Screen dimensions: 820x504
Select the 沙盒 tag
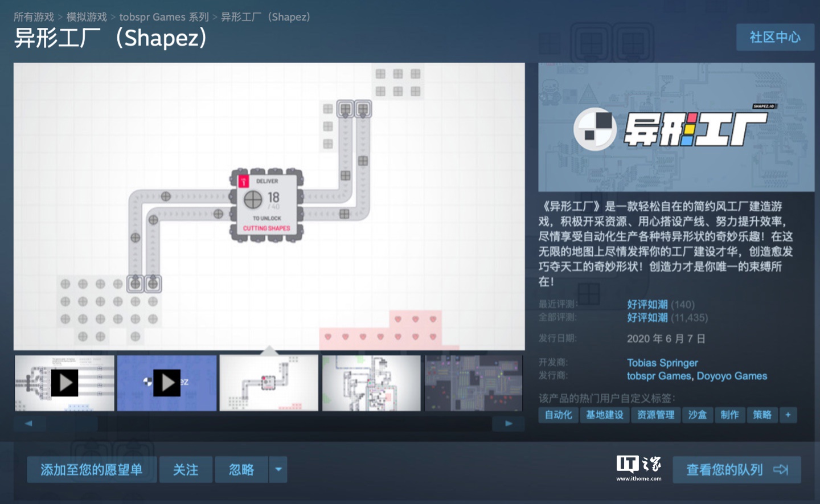tap(697, 415)
